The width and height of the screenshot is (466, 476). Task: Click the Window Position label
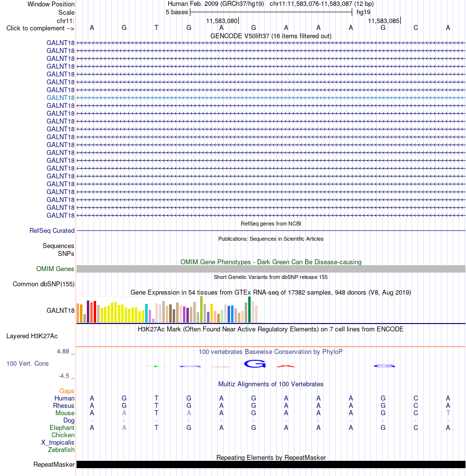51,4
